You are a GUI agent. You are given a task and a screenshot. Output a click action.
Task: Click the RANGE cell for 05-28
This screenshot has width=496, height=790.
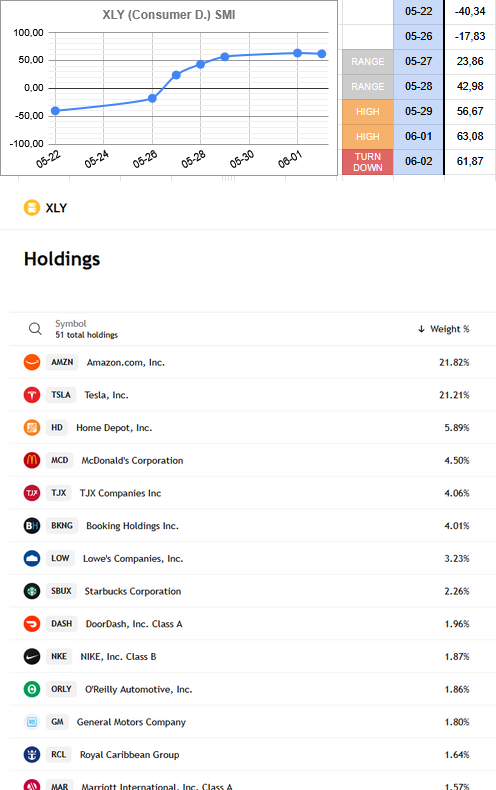[x=367, y=87]
